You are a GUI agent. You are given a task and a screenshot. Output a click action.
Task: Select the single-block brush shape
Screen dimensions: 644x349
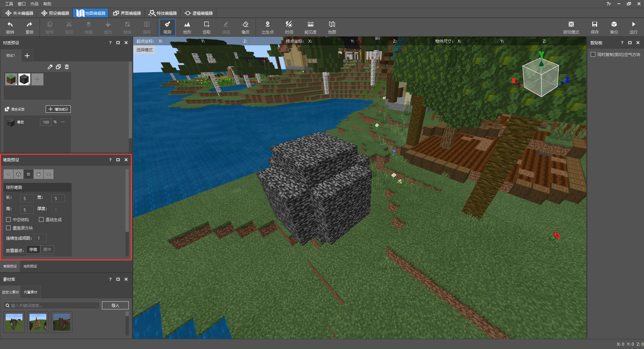pyautogui.click(x=8, y=174)
